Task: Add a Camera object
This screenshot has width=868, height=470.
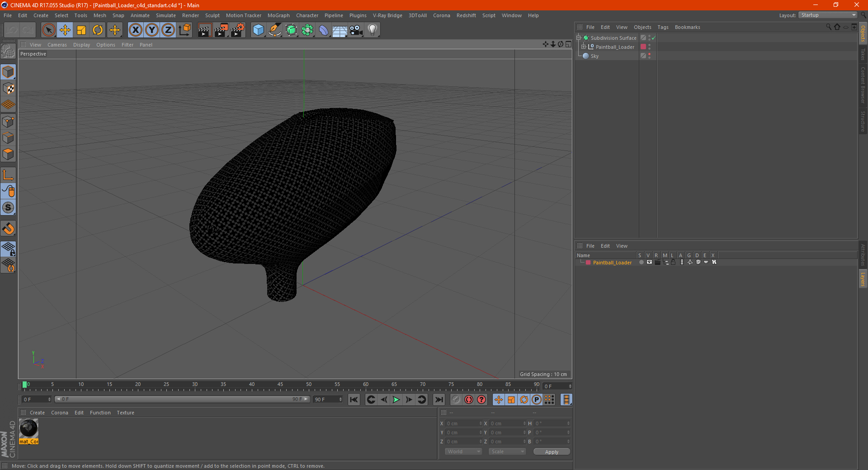Action: tap(356, 30)
